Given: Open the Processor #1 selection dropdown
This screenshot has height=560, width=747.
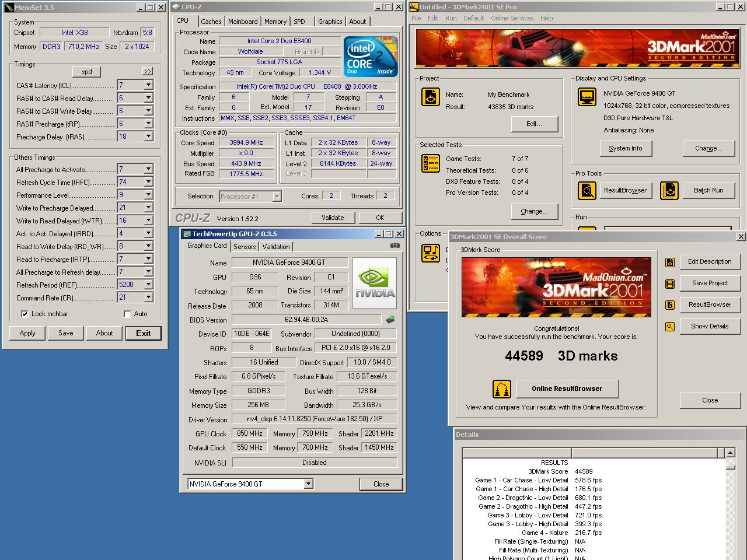Looking at the screenshot, I should (277, 197).
